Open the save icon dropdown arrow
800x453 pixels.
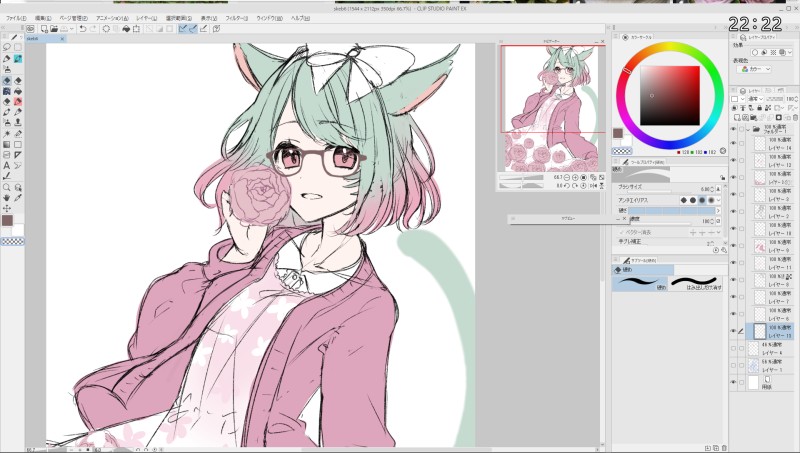72,29
